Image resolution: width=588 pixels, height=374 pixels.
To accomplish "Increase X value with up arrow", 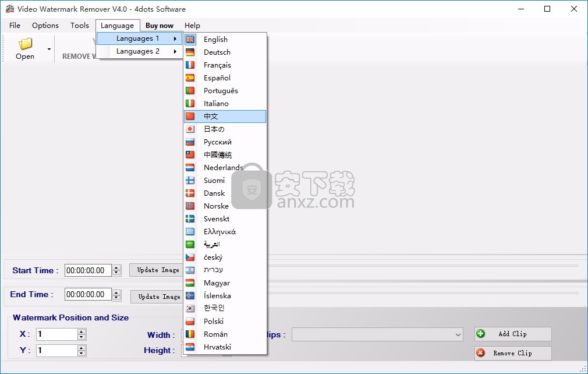I will [82, 331].
